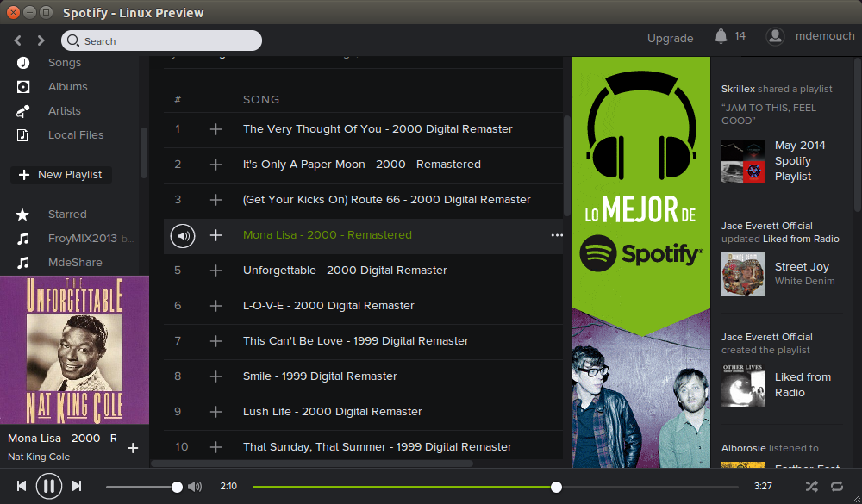The image size is (862, 504).
Task: Click the Search input field
Action: pos(162,40)
